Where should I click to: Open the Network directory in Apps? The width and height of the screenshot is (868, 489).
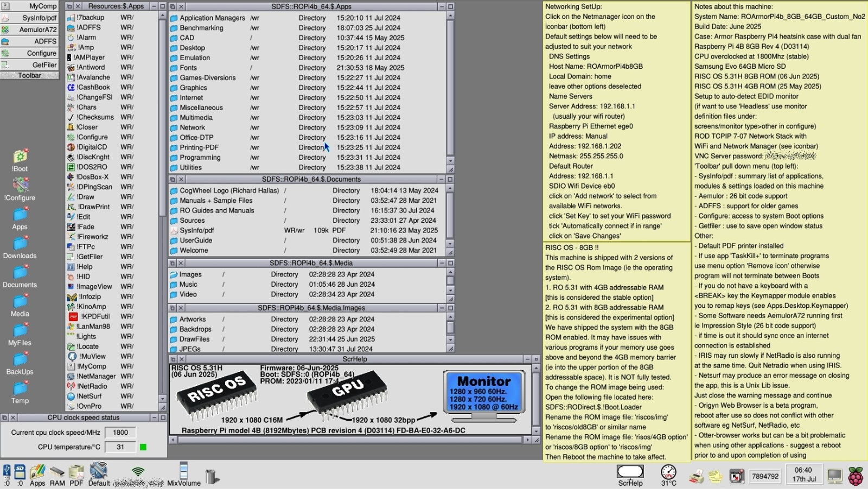[x=187, y=127]
